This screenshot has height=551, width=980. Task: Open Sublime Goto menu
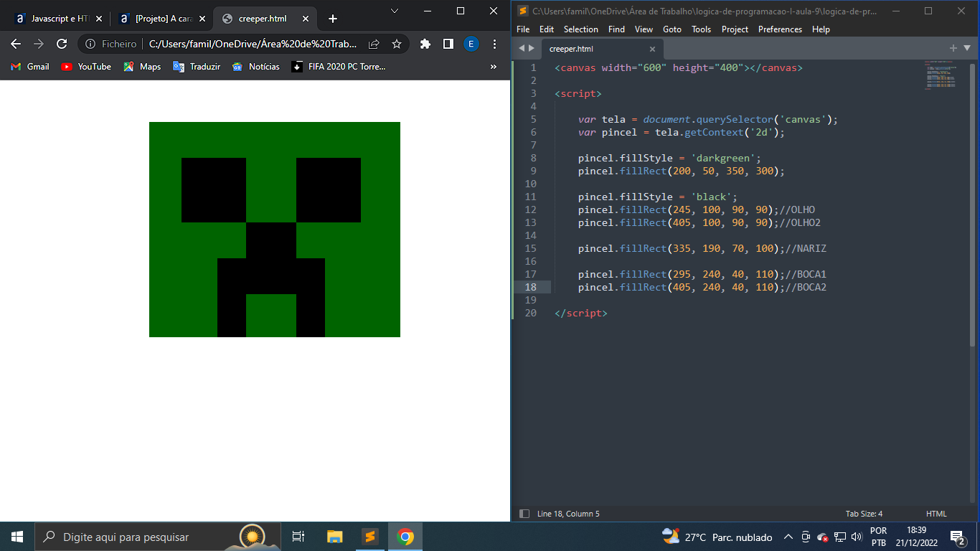672,29
